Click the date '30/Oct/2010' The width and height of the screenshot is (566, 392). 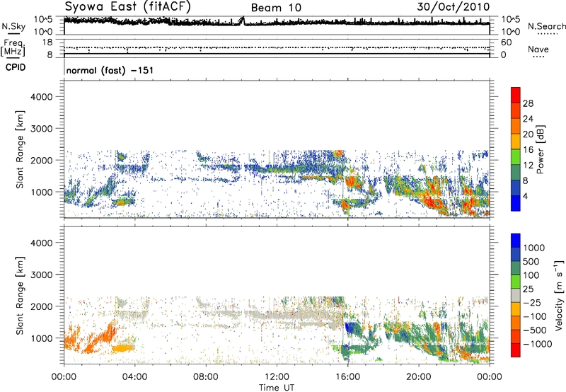point(454,7)
